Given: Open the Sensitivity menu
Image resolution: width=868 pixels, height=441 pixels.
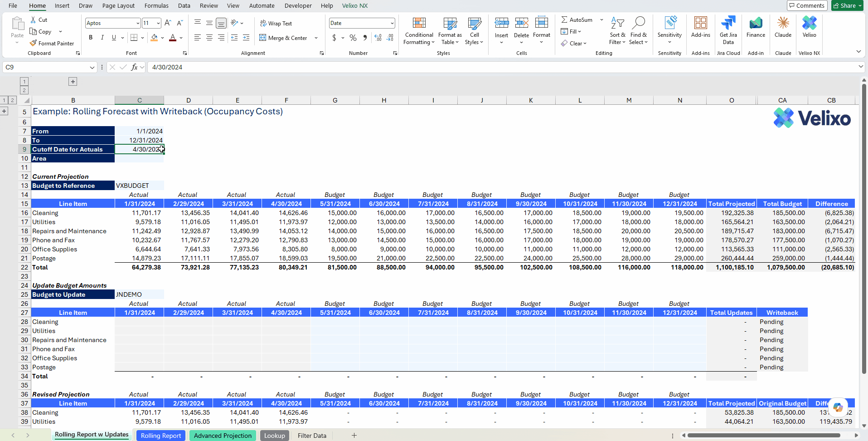Looking at the screenshot, I should pos(669,31).
